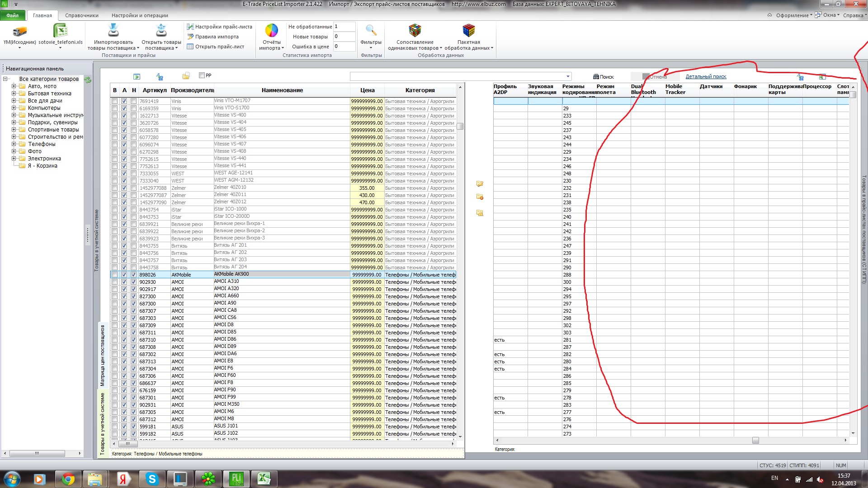
Task: Collapse Все категории товаров tree root
Action: (x=5, y=79)
